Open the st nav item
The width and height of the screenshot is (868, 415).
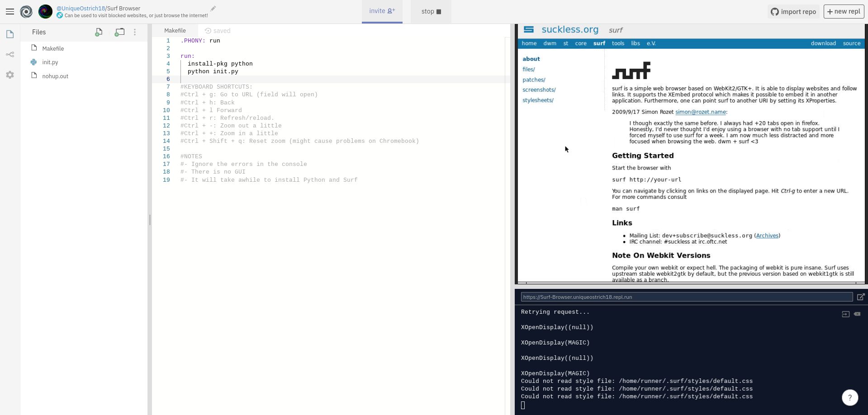point(566,43)
